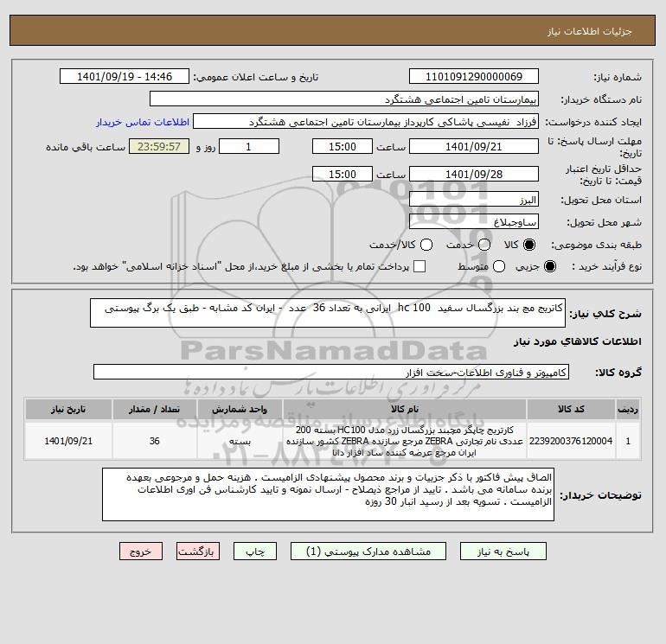Click the quantity cell 36
Image resolution: width=666 pixels, height=644 pixels.
tap(154, 441)
